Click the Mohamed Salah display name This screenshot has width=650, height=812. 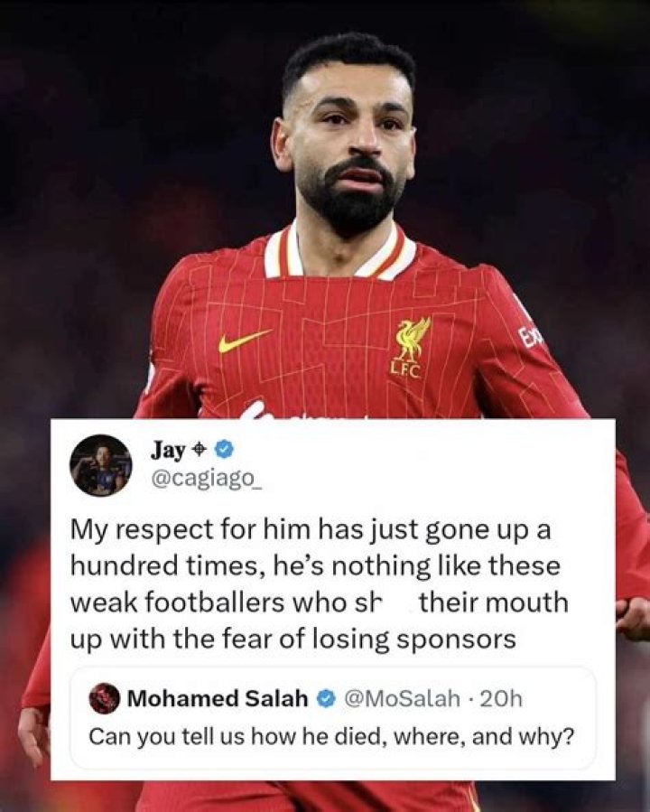[218, 698]
